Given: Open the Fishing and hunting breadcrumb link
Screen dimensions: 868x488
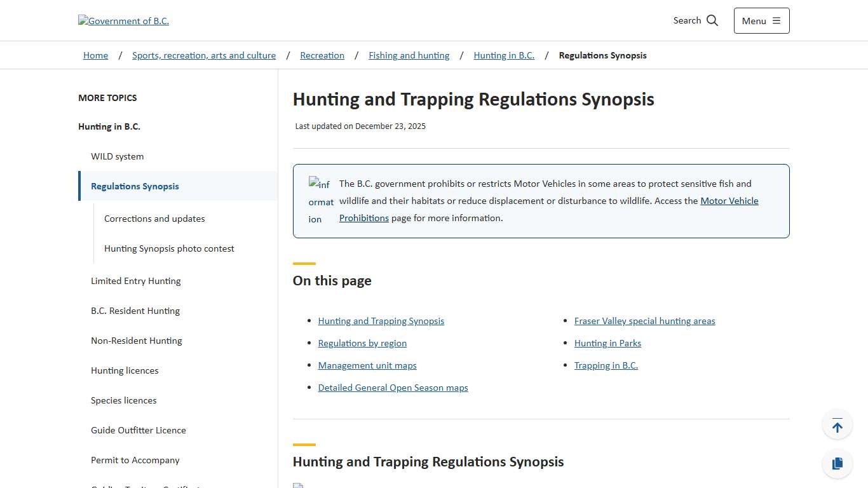Looking at the screenshot, I should coord(409,55).
